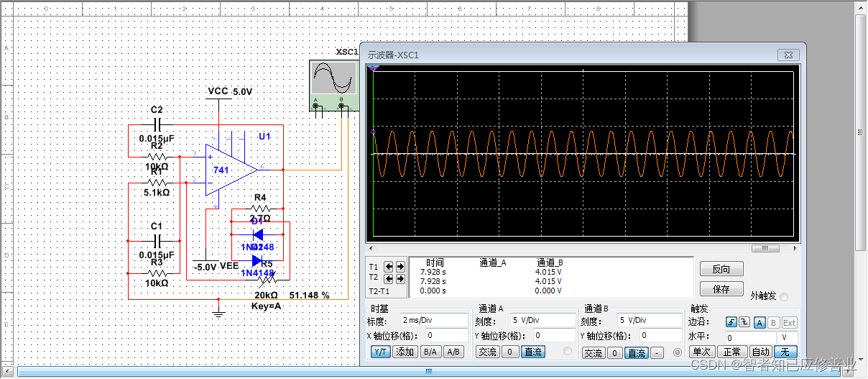Click channel B scale 5 V/Div field

(648, 320)
